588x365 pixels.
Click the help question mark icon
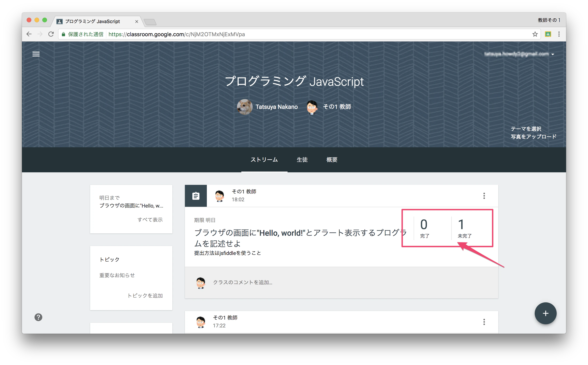(x=38, y=317)
